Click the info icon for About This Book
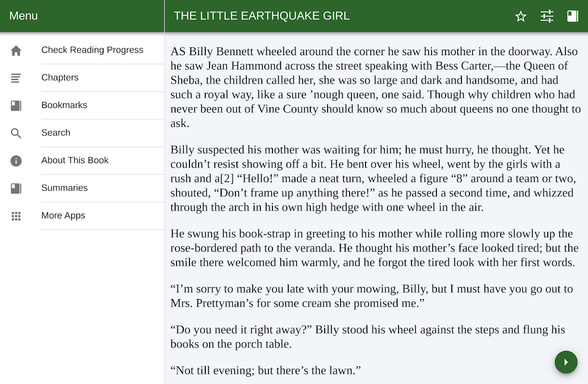The width and height of the screenshot is (588, 384). tap(16, 161)
